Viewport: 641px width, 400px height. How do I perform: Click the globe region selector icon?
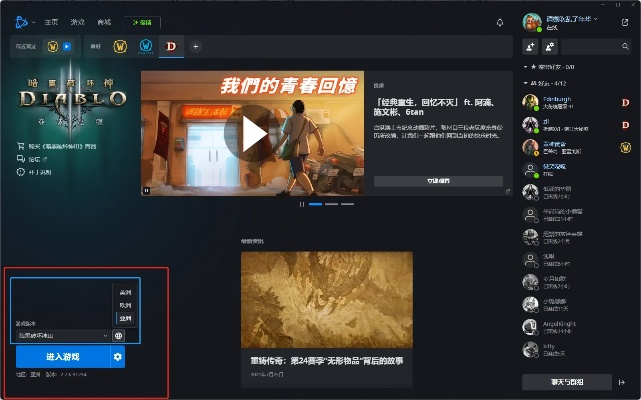click(x=119, y=336)
